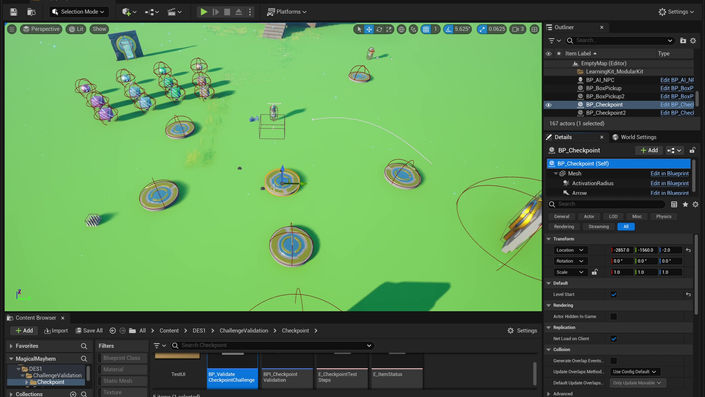Click the Add button in Details panel
Screen dimensions: 705x397
click(x=649, y=150)
